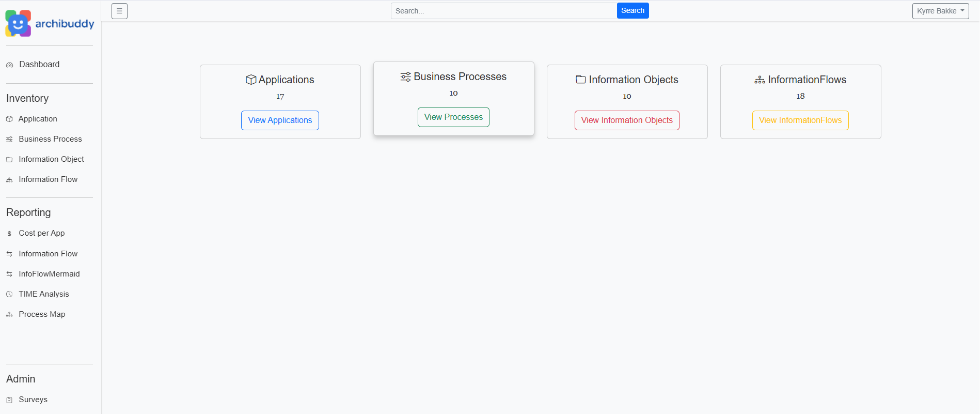
Task: Click the diagram icon on InformationFlows card
Action: coord(760,80)
